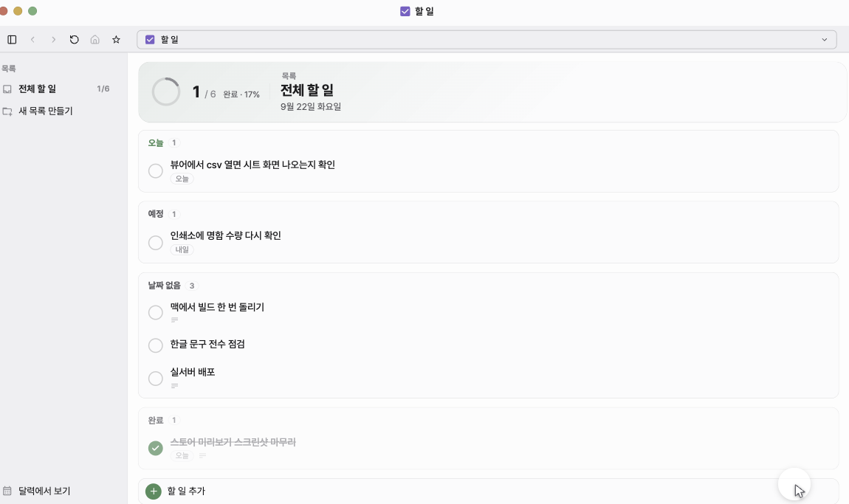Click the 날짜 없음 section header

point(164,286)
